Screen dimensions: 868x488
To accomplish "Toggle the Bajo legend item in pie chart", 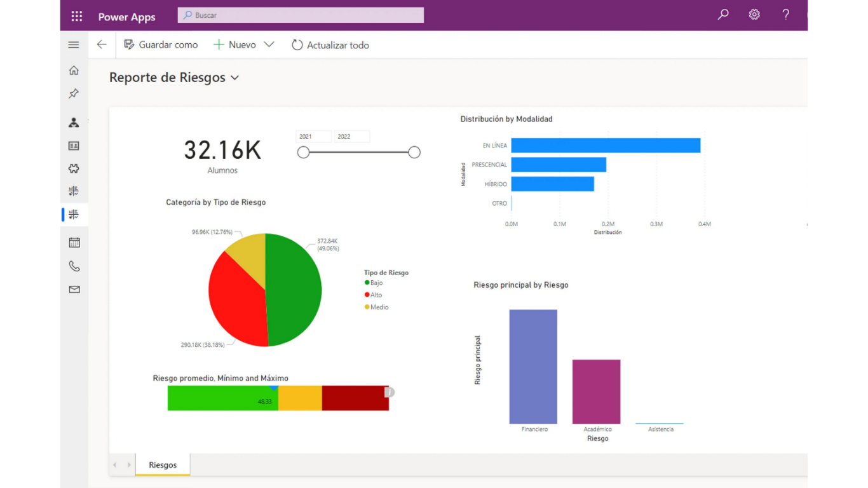I will click(x=375, y=283).
